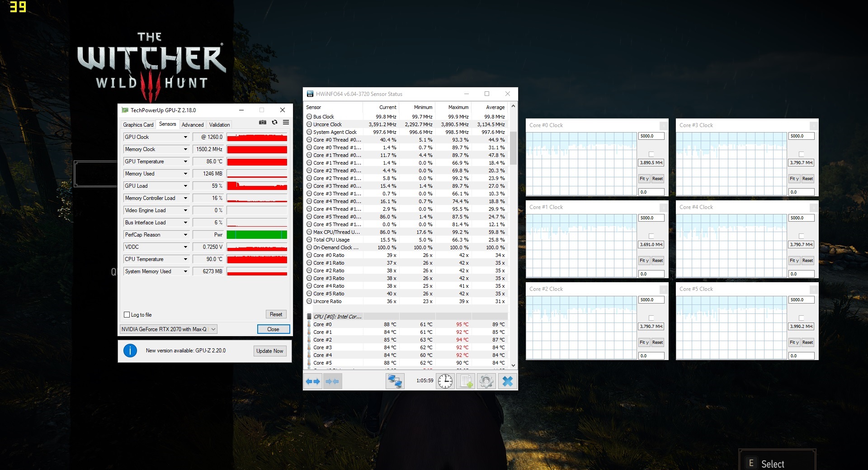Viewport: 868px width, 470px height.
Task: Click the GPU-Z title bar app icon
Action: coord(125,110)
